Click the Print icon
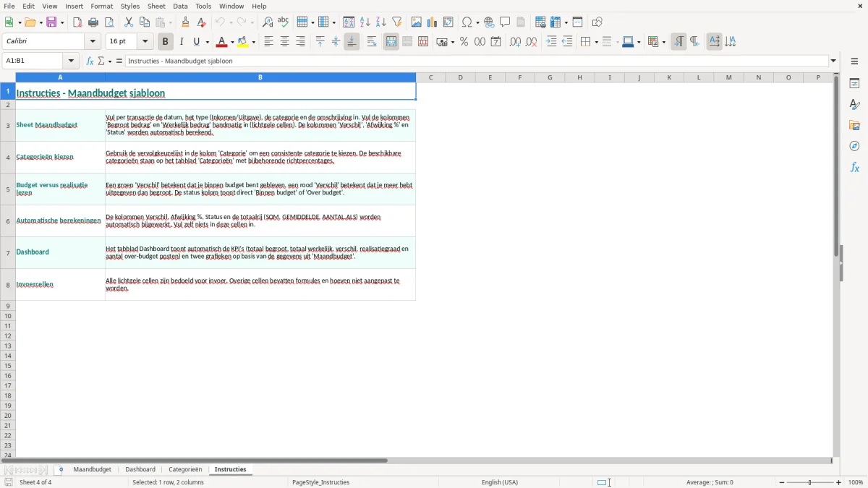 point(93,22)
